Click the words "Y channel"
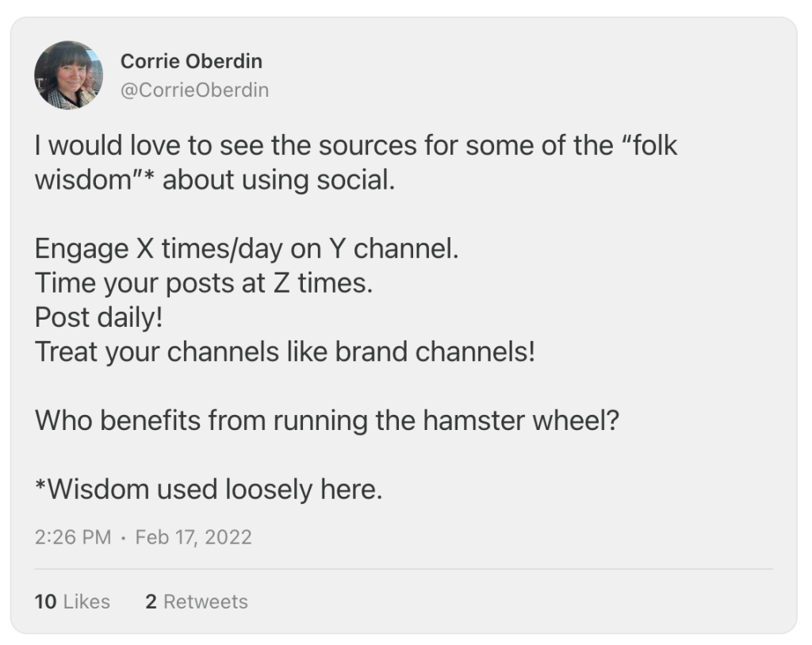The width and height of the screenshot is (812, 645). [389, 248]
